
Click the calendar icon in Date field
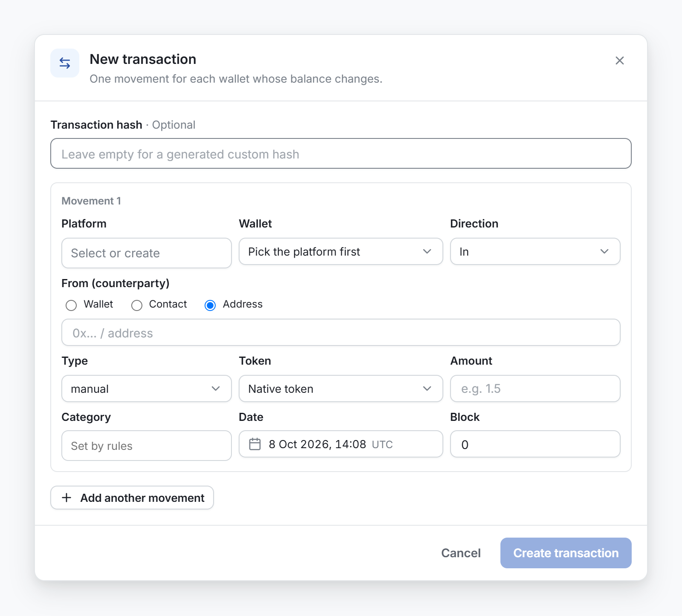255,444
